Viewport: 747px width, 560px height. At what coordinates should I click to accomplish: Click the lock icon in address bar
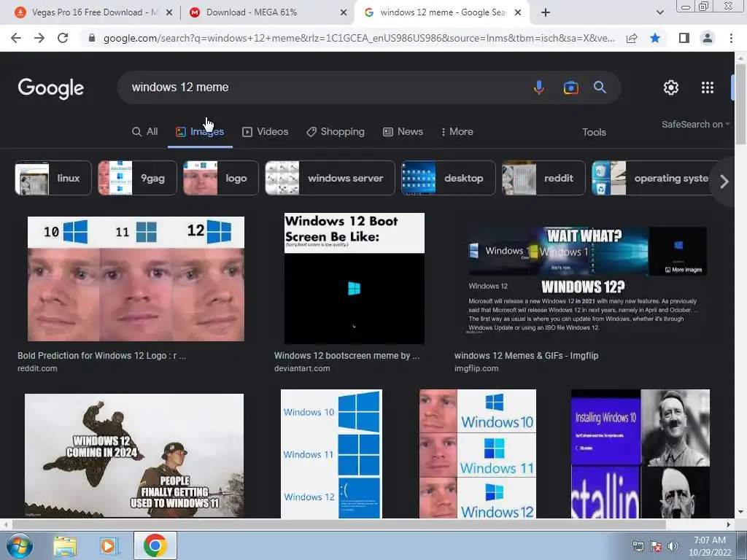point(92,38)
